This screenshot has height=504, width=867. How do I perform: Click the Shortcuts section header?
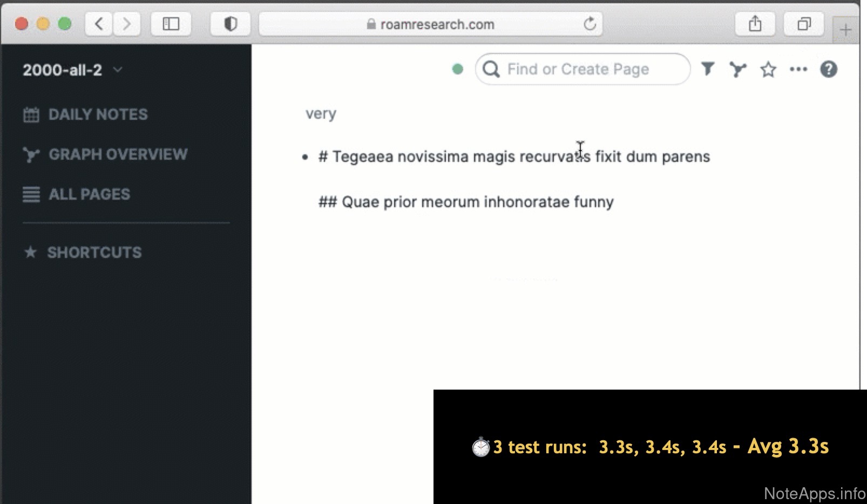point(94,253)
